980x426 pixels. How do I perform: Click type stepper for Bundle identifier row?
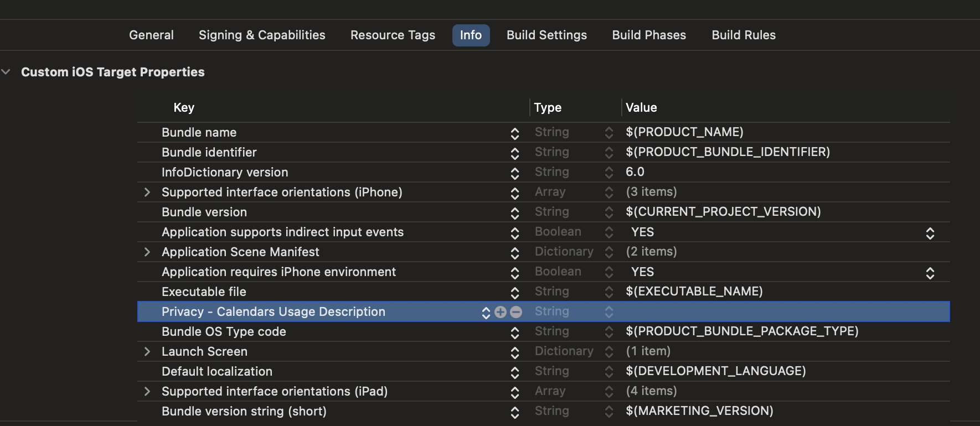click(609, 153)
